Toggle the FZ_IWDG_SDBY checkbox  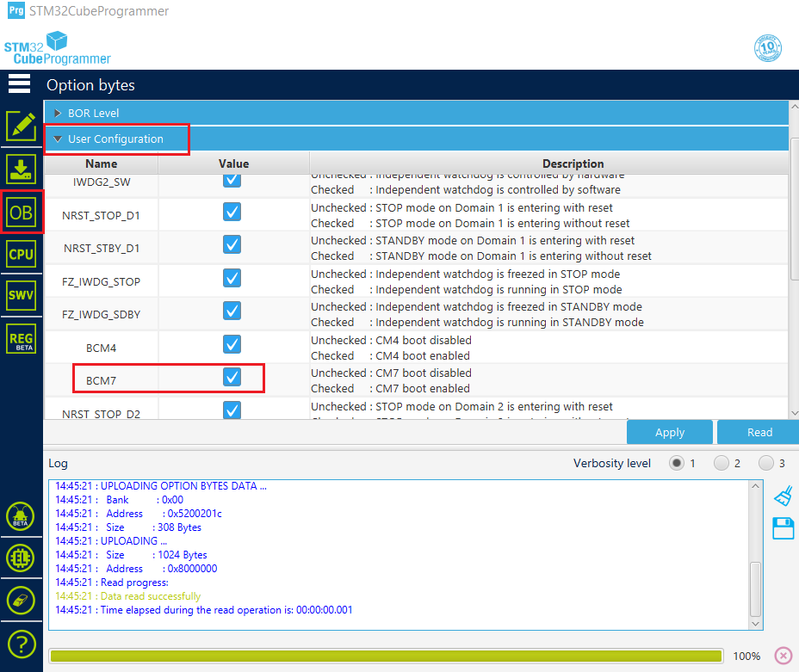[x=232, y=311]
